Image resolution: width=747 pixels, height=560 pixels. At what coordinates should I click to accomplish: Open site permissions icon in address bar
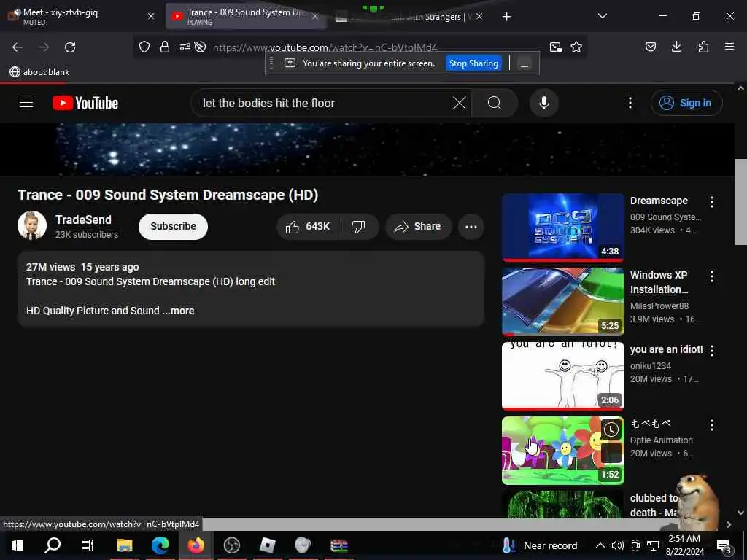(x=185, y=47)
